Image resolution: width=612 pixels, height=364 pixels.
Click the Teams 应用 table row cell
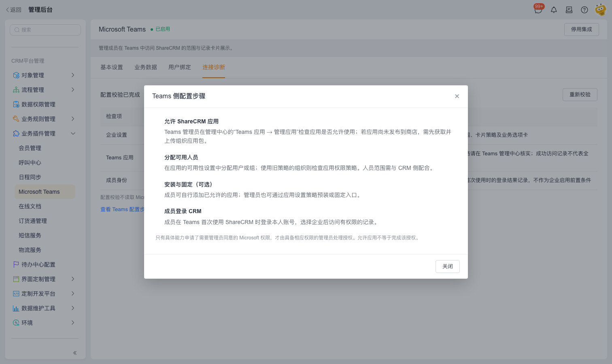pyautogui.click(x=120, y=158)
